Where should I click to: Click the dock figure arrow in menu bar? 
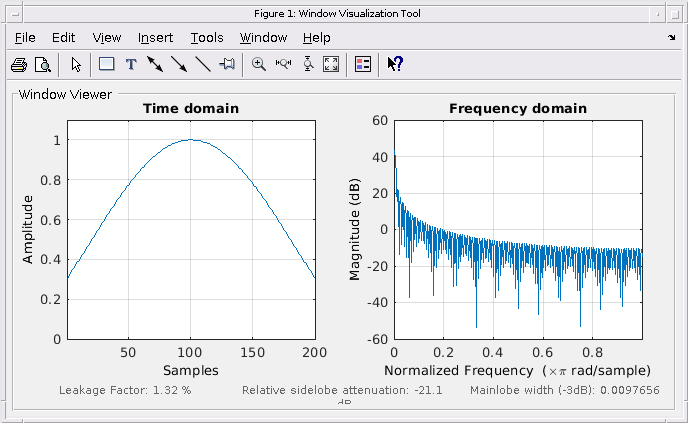[x=672, y=38]
